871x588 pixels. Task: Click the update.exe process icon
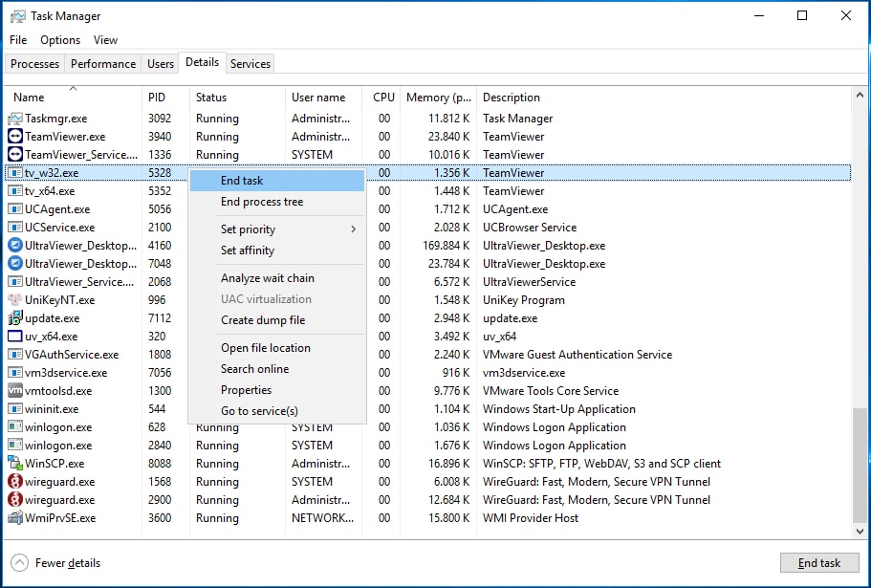pyautogui.click(x=15, y=318)
